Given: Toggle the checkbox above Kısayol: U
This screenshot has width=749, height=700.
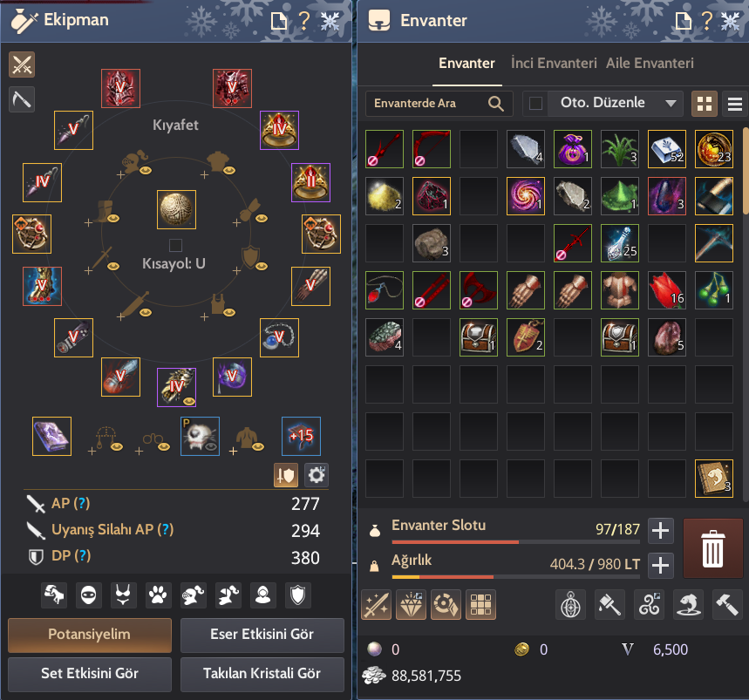Looking at the screenshot, I should coord(176,246).
